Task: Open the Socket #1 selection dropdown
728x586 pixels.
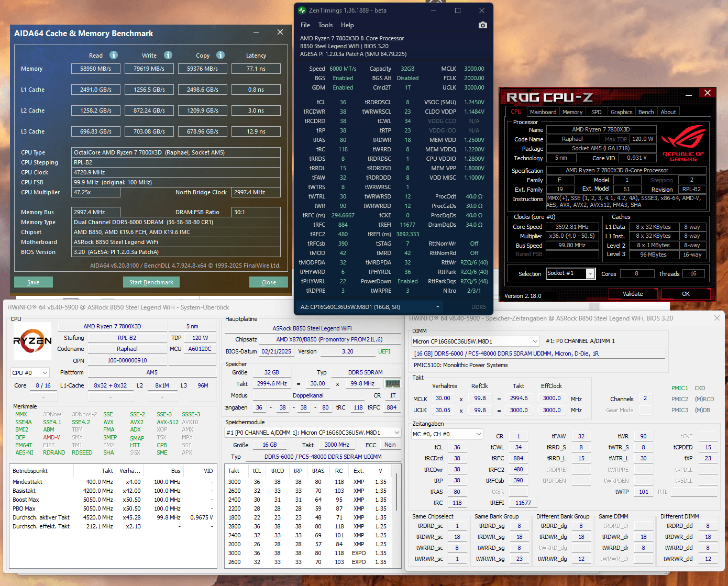Action: point(570,273)
